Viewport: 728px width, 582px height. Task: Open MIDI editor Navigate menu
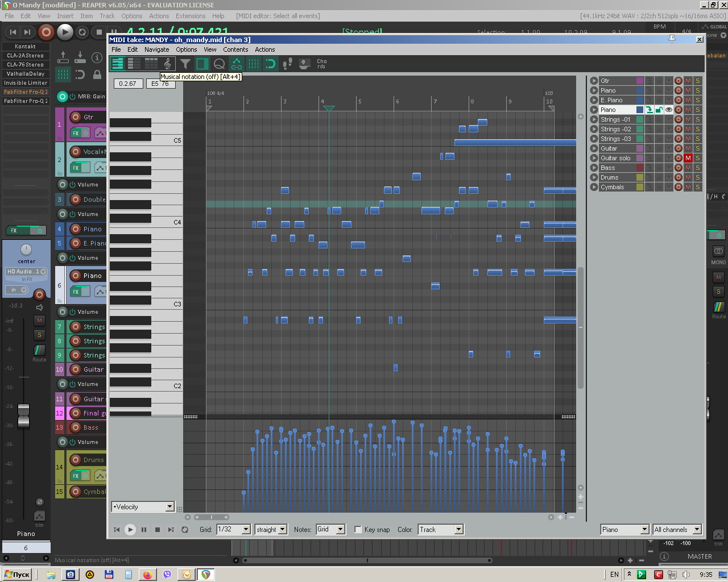tap(156, 49)
